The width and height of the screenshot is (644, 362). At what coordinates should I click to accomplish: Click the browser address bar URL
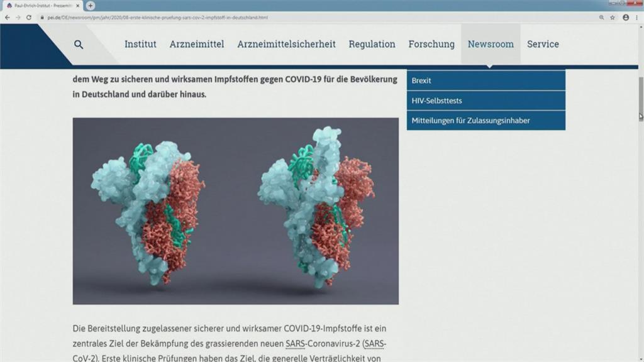coord(158,18)
